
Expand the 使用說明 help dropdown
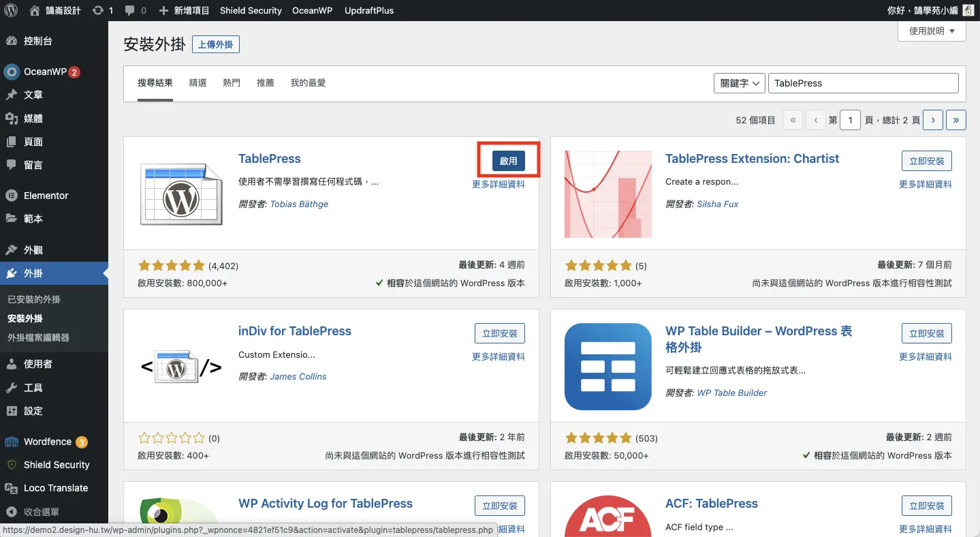click(x=932, y=31)
